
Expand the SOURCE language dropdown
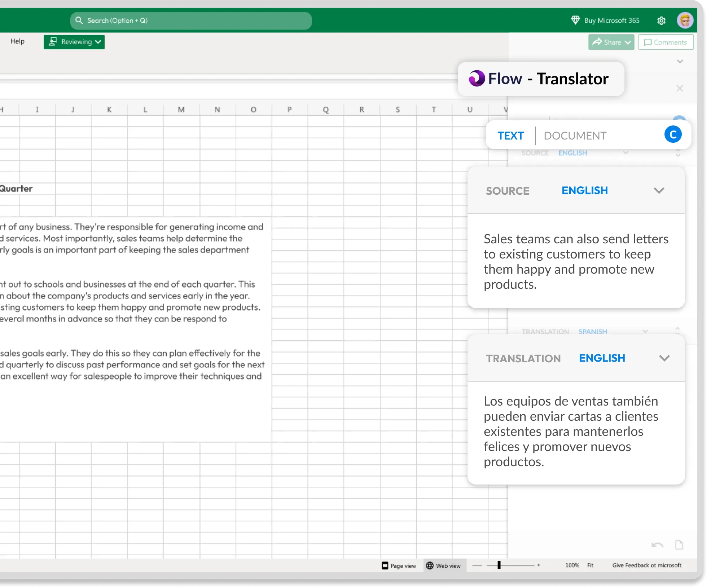pyautogui.click(x=659, y=191)
